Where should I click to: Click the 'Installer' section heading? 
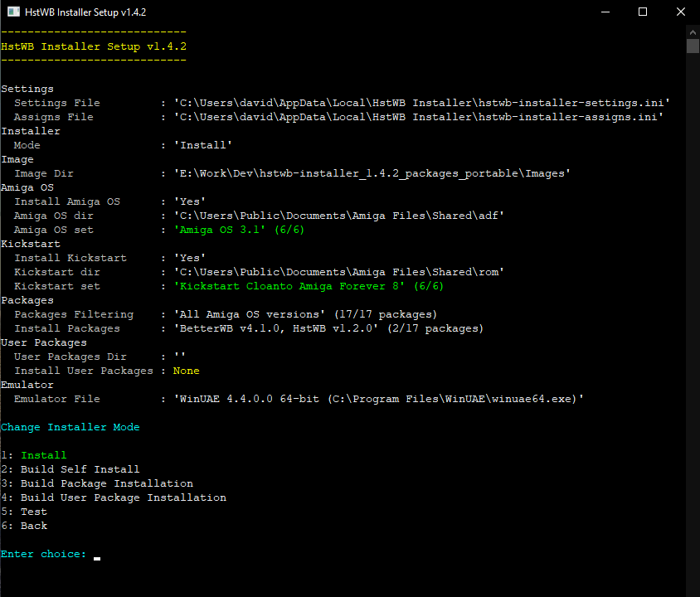tap(31, 131)
